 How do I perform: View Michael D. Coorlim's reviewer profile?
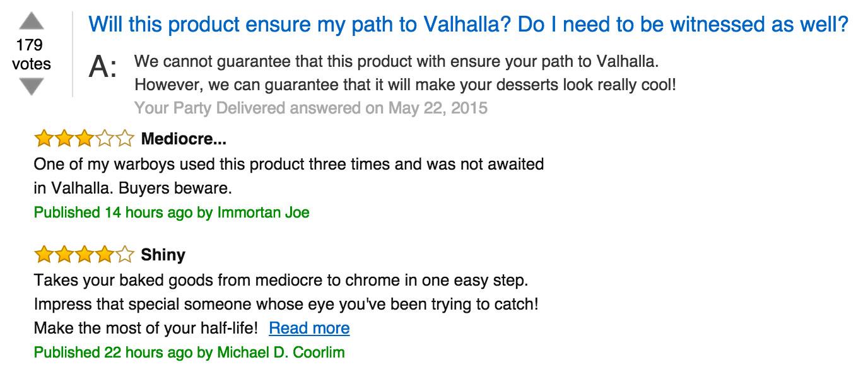[281, 352]
